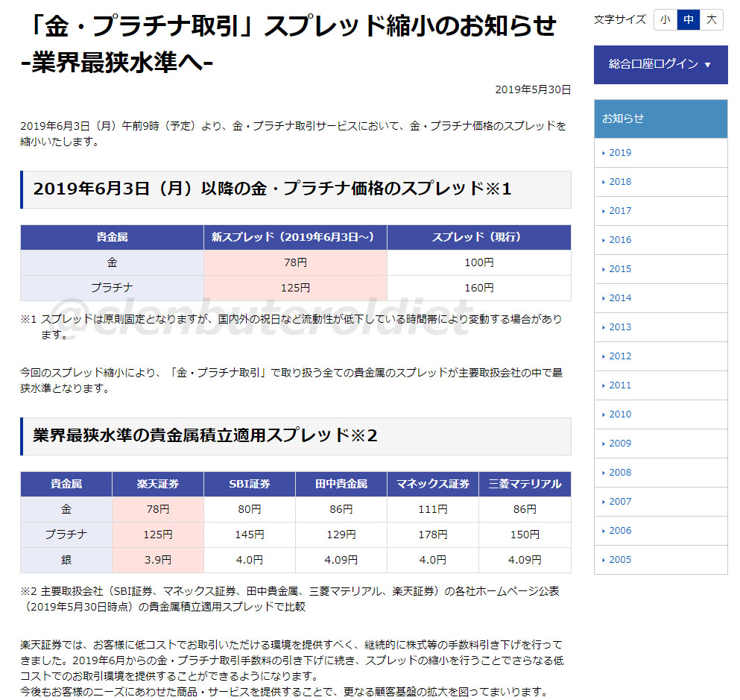This screenshot has width=740, height=700.
Task: Click the マネックス証券 column header
Action: point(433,484)
